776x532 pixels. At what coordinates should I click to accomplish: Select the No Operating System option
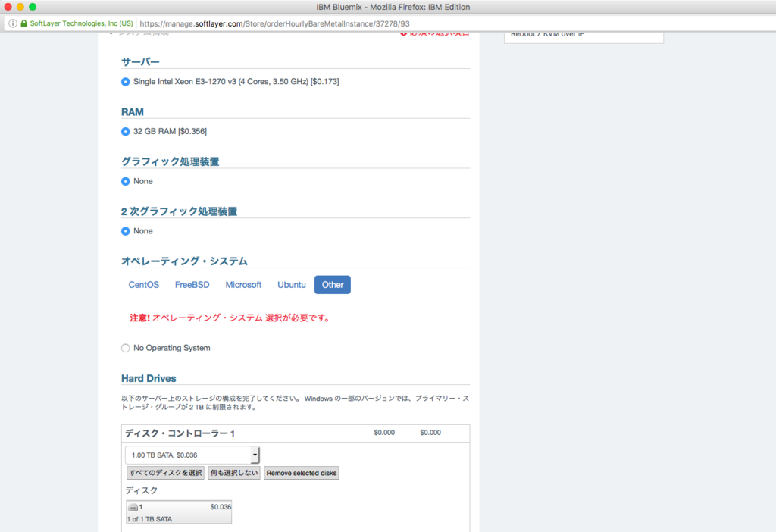click(125, 347)
